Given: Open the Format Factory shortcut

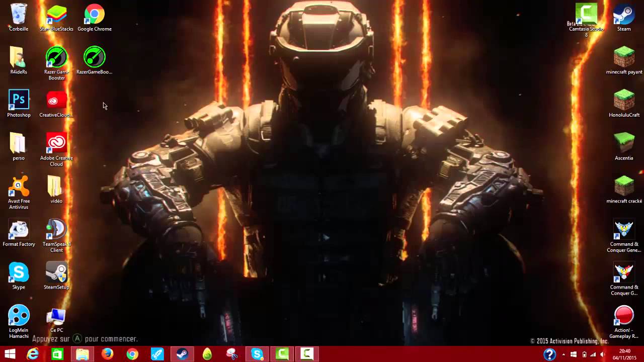Looking at the screenshot, I should (19, 230).
